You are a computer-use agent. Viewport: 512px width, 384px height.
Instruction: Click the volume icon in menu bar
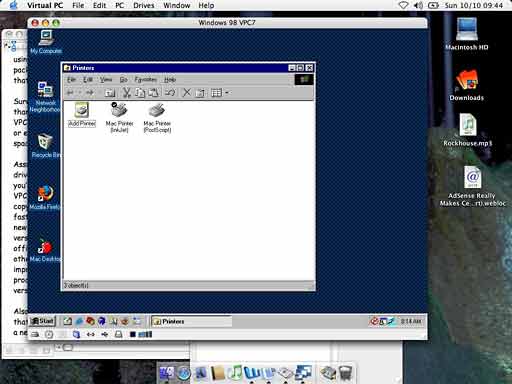point(418,5)
